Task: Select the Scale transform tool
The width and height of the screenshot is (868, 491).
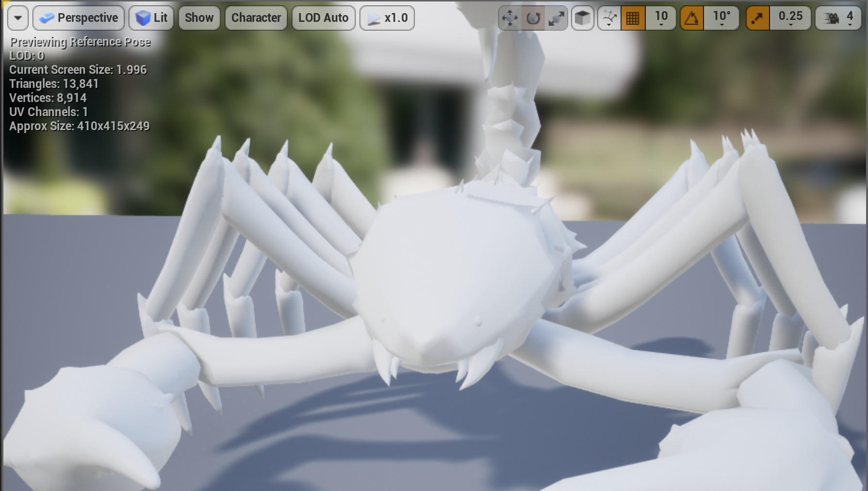Action: click(557, 17)
